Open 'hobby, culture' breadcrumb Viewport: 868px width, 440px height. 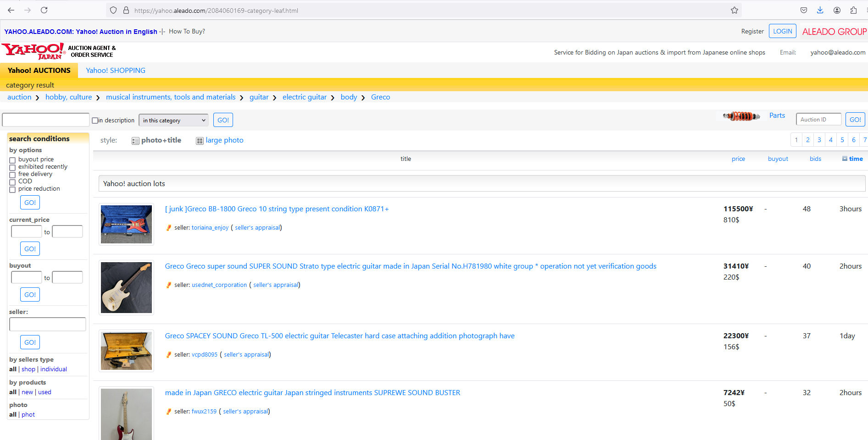coord(68,97)
